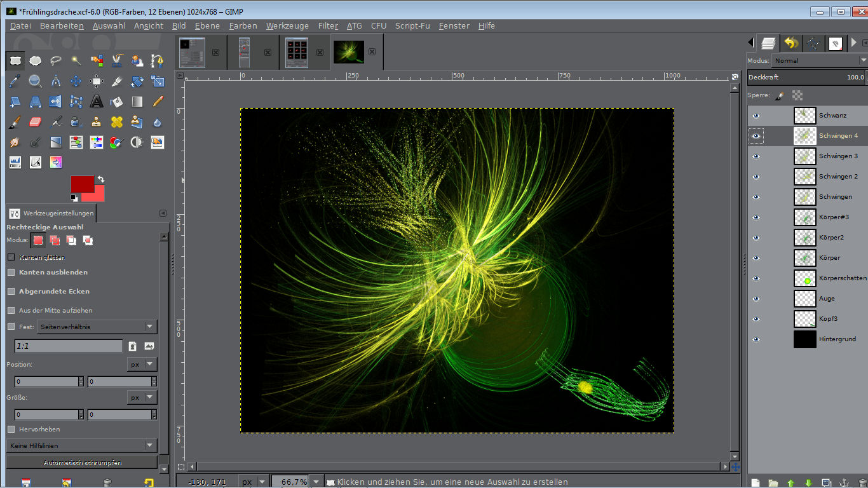868x488 pixels.
Task: Open the zoom 66,7% dropdown
Action: tap(316, 482)
